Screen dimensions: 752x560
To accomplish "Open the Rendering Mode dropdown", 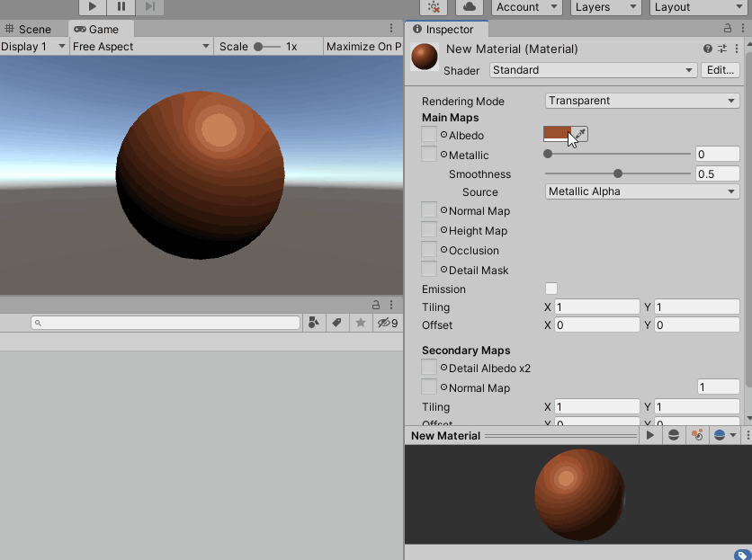I will click(641, 101).
